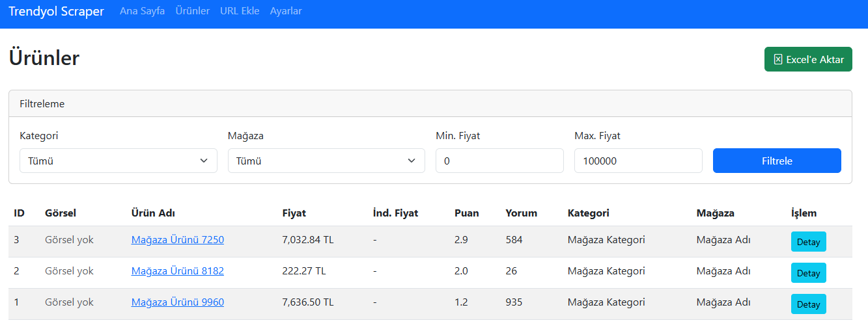The image size is (868, 329).
Task: Click the Fiyat column header
Action: [294, 213]
